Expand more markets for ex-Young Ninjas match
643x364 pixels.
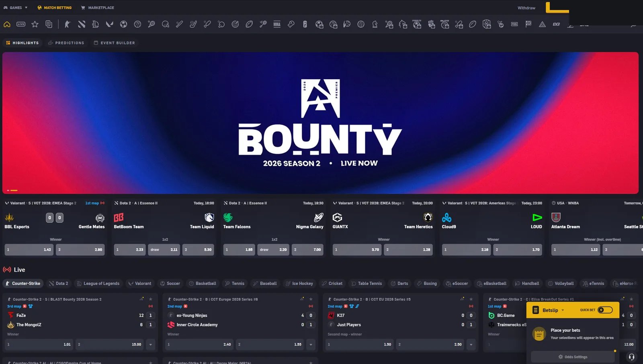(x=311, y=344)
